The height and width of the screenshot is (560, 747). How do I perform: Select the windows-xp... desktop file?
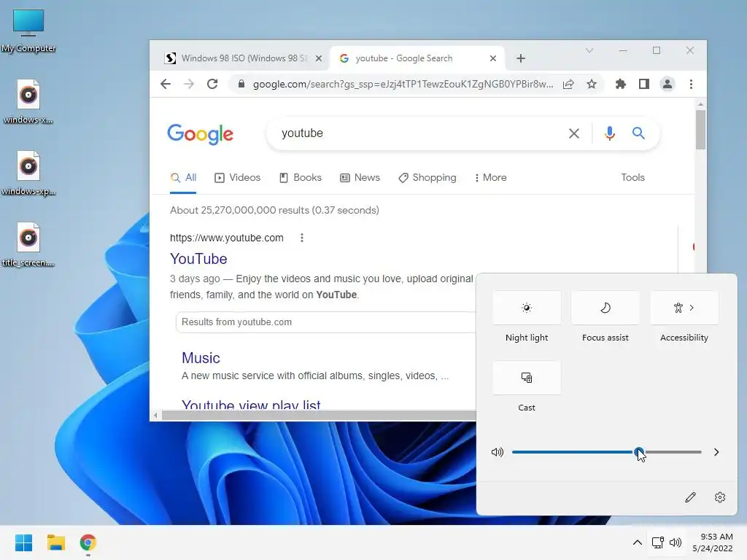click(x=28, y=174)
